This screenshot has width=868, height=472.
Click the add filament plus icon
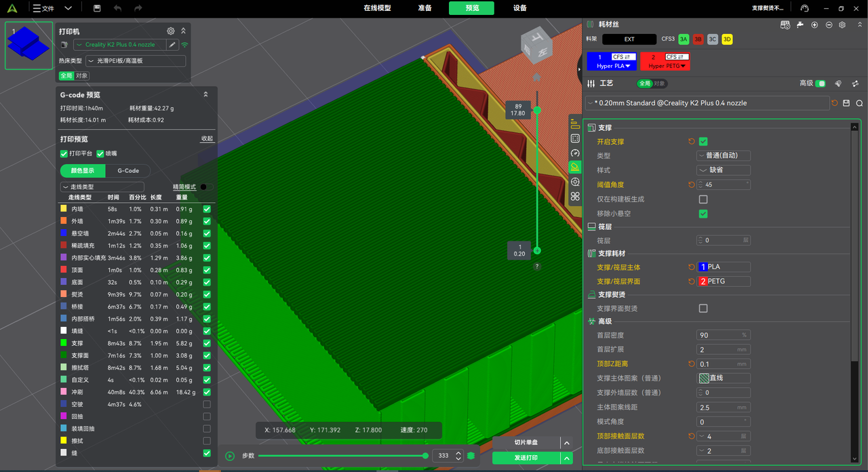click(x=814, y=24)
